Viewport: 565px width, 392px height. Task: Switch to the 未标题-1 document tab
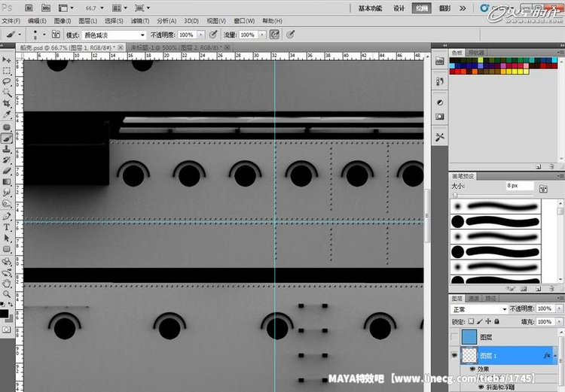coord(175,47)
